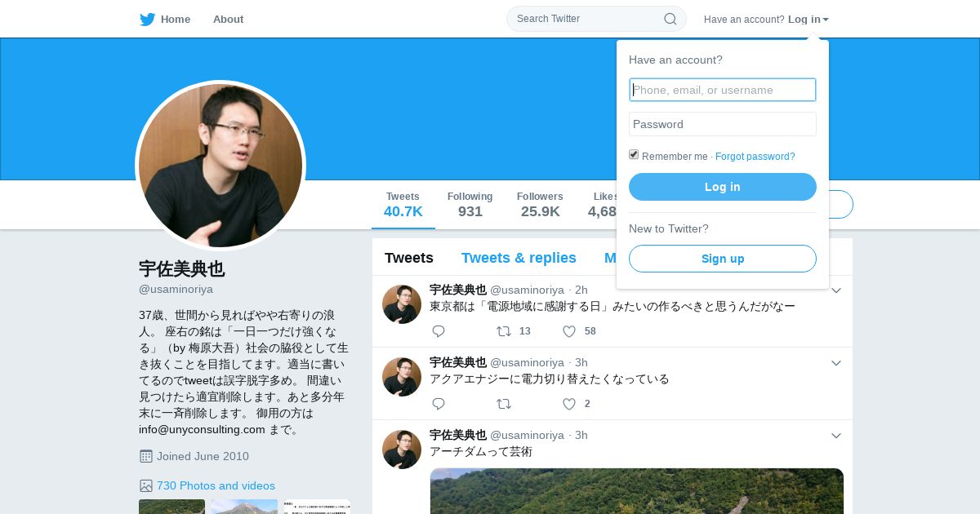
Task: Click the blue Log in button
Action: pos(723,187)
